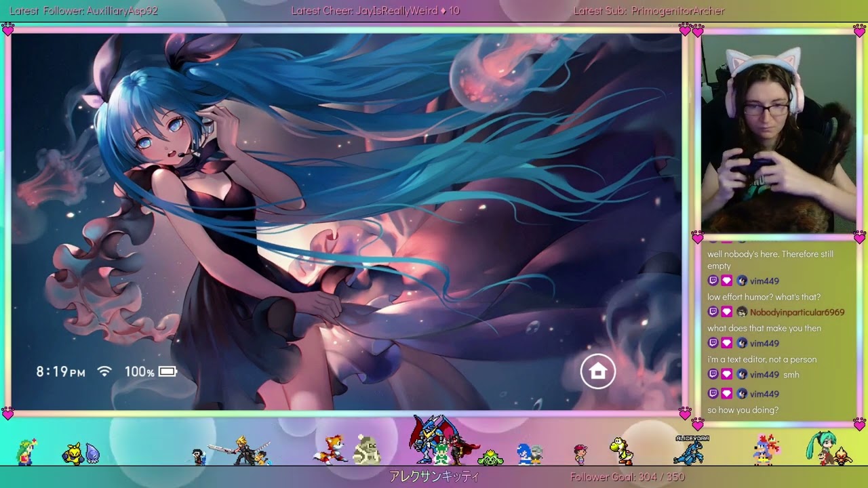The width and height of the screenshot is (868, 488).
Task: Click the Nobodyinparticular6969 username
Action: point(797,312)
